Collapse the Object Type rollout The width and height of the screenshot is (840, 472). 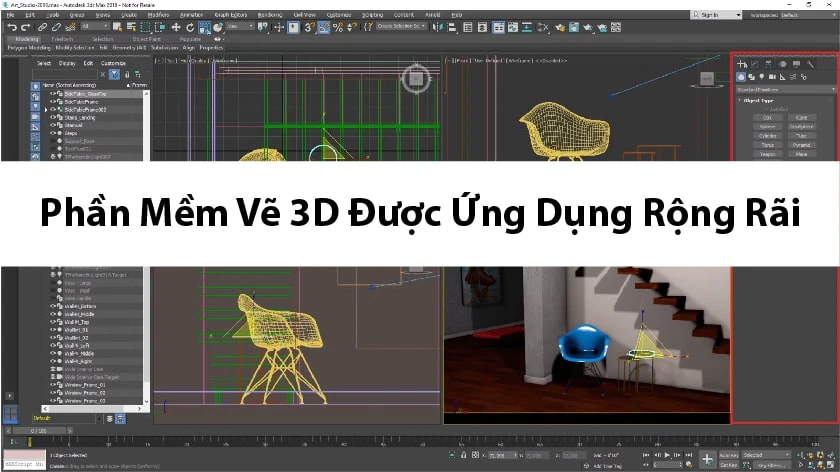point(759,100)
